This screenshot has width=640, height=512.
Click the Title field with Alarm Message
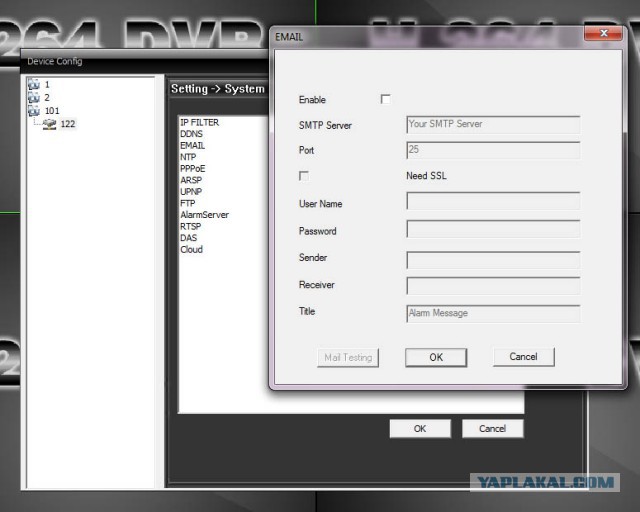point(493,314)
